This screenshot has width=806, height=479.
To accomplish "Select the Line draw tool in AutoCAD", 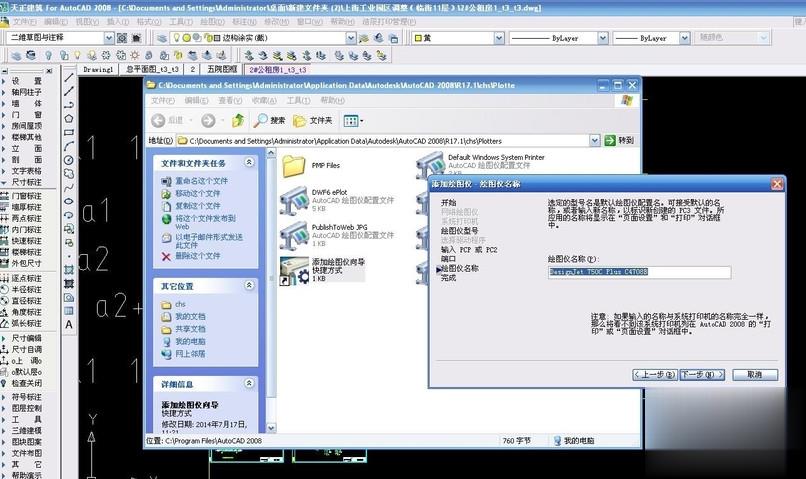I will [x=69, y=78].
